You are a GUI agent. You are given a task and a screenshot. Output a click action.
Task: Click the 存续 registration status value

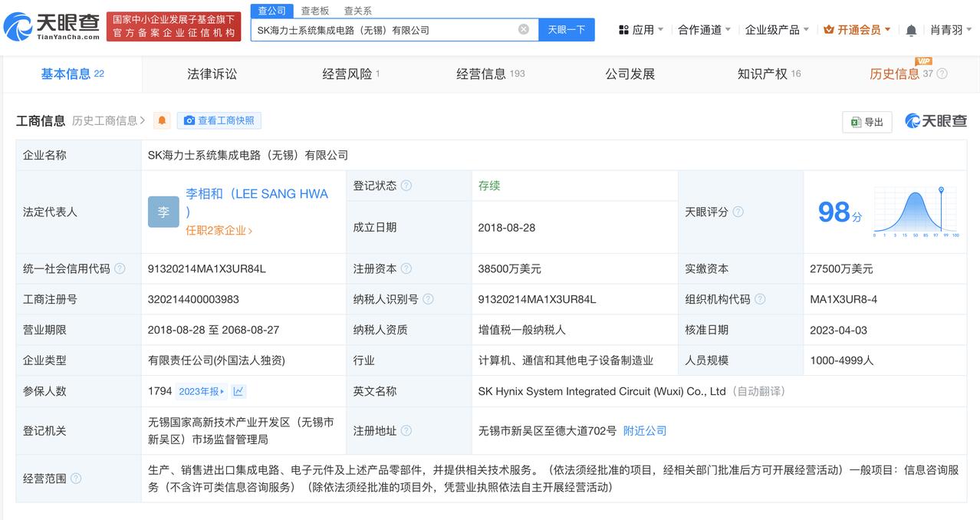coord(489,186)
